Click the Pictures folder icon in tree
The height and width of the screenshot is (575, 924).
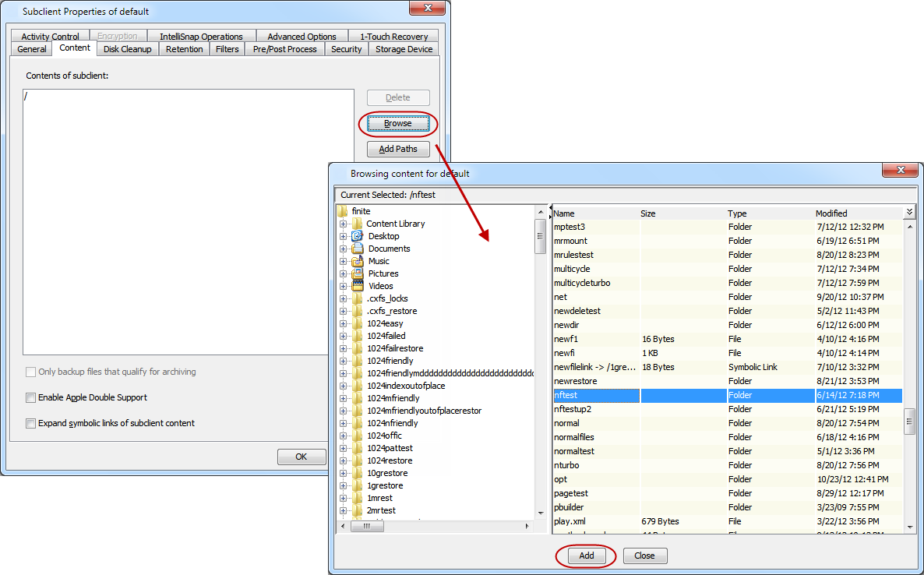358,273
